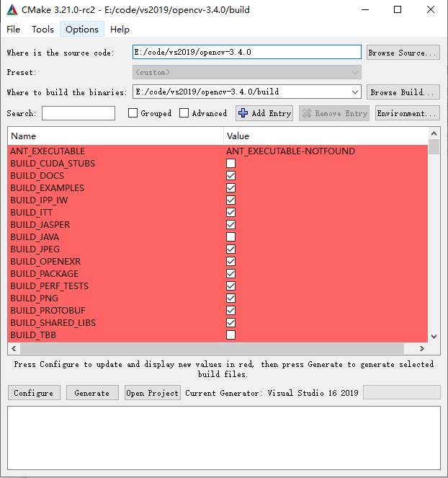
Task: Select the BUILD_PERF_TESTS entry name
Action: tap(50, 286)
